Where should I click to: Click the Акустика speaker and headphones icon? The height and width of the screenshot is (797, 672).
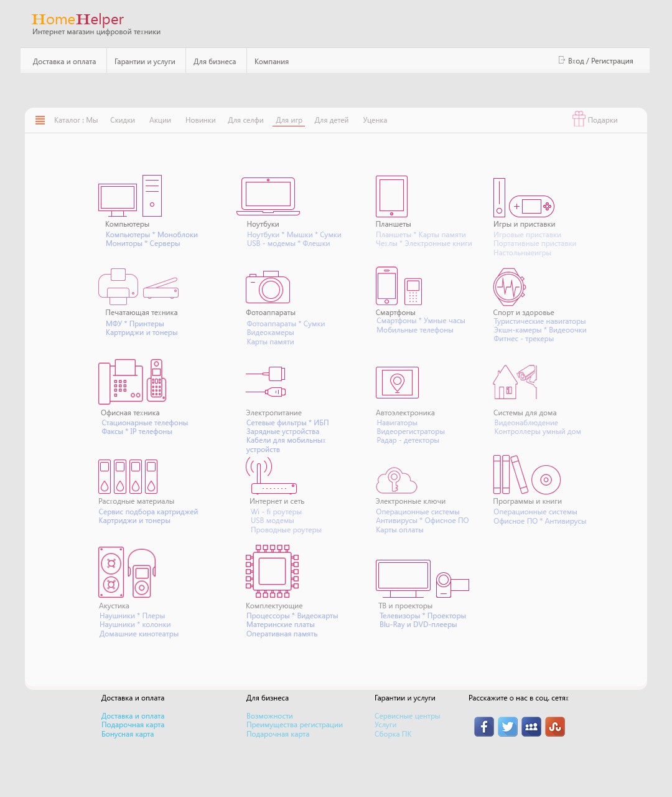127,572
